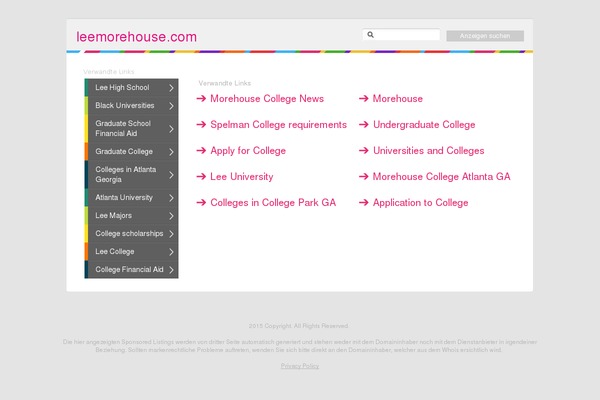Click the Anzeigen suchen button
The image size is (600, 400).
pos(485,36)
